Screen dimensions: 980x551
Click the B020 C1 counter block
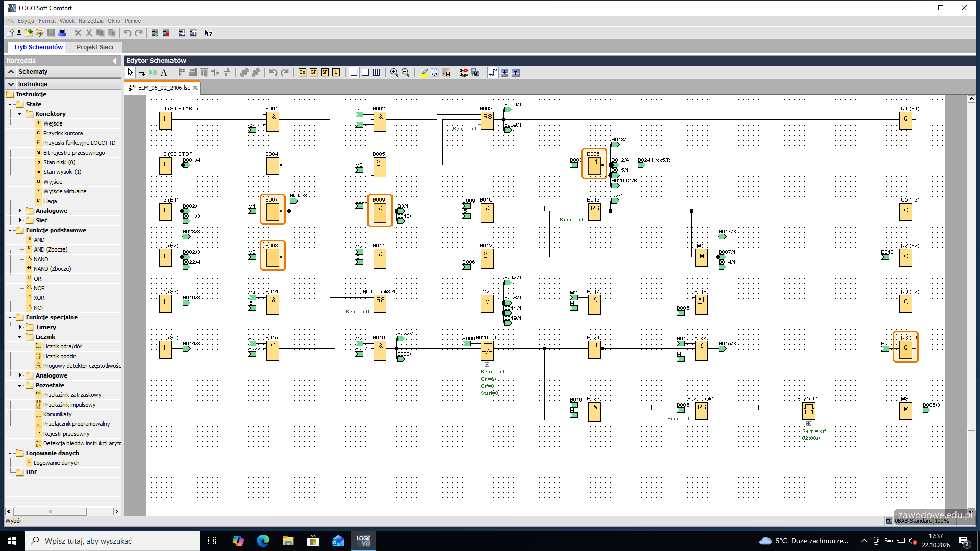pyautogui.click(x=487, y=349)
